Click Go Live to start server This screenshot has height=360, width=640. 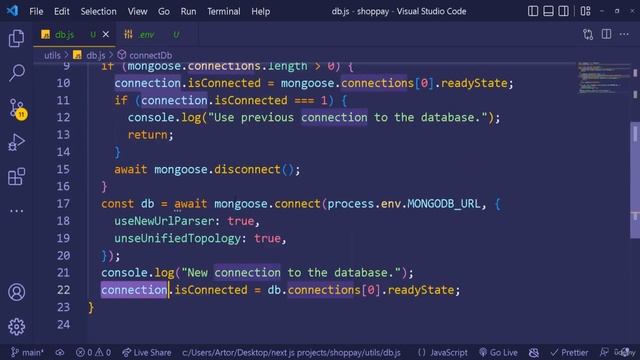click(x=498, y=352)
